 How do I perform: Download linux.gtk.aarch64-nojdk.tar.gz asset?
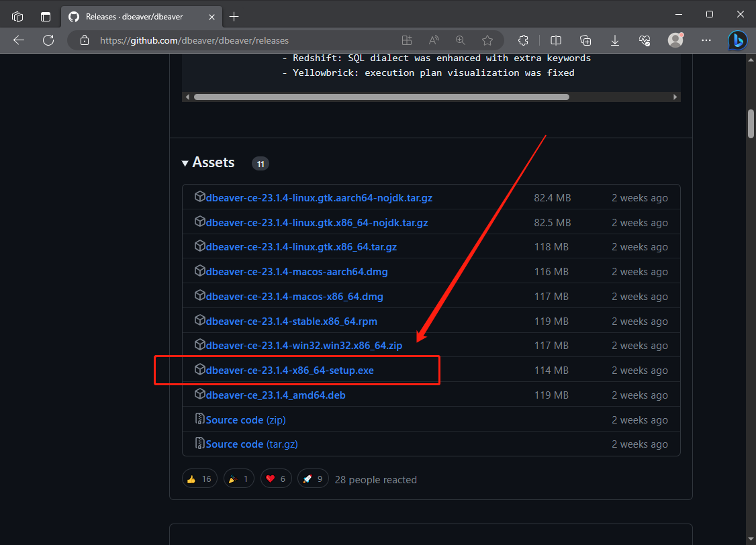click(x=319, y=197)
